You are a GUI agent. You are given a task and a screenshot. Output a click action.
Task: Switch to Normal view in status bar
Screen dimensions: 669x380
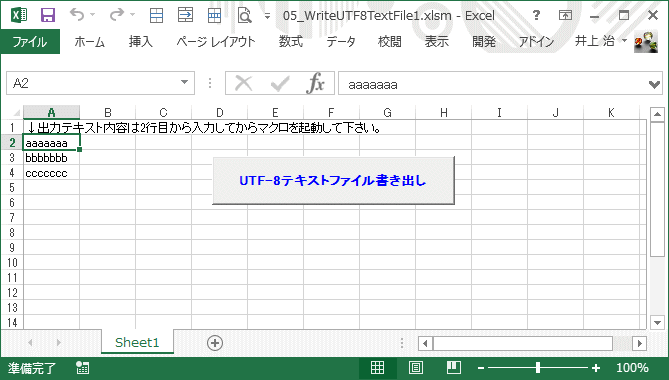[x=377, y=367]
